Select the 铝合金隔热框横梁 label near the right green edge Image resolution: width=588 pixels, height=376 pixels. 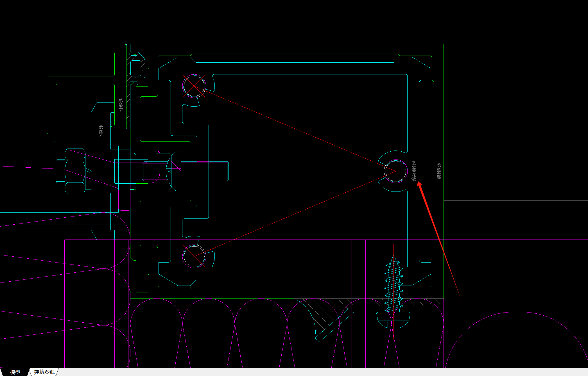pyautogui.click(x=439, y=171)
